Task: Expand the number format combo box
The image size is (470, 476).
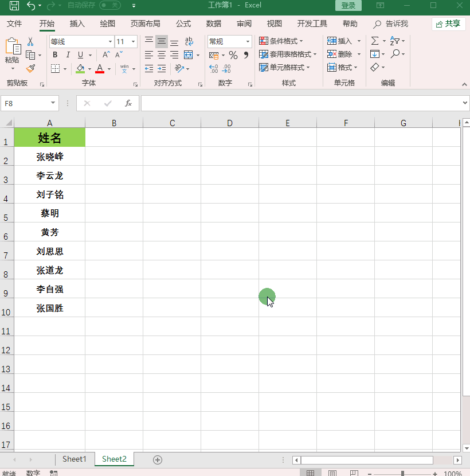Action: click(248, 42)
